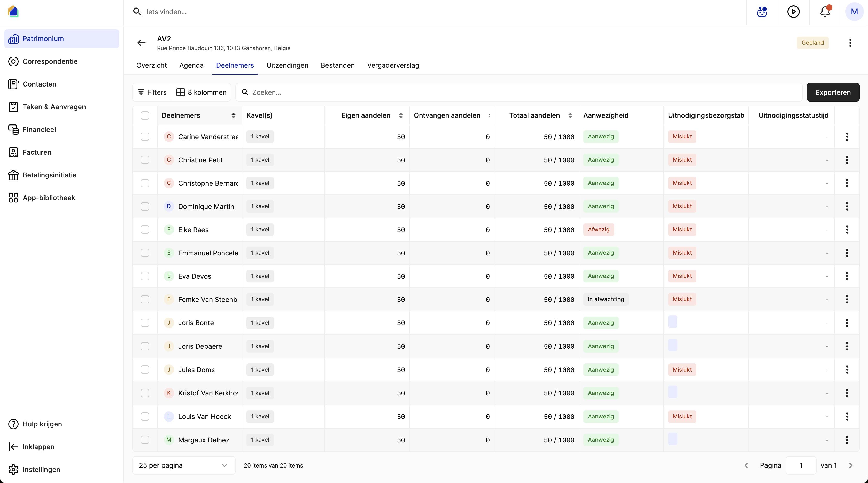Select the checkbox for Joris Bonte
This screenshot has height=483, width=868.
(145, 323)
